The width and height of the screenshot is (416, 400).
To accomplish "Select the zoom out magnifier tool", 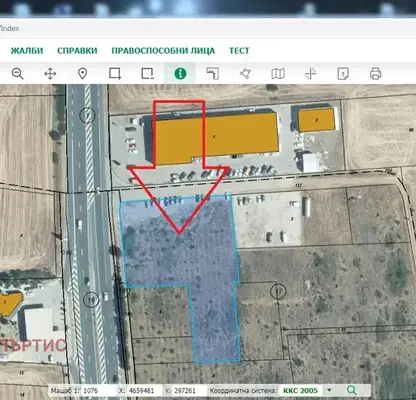I will pos(17,73).
